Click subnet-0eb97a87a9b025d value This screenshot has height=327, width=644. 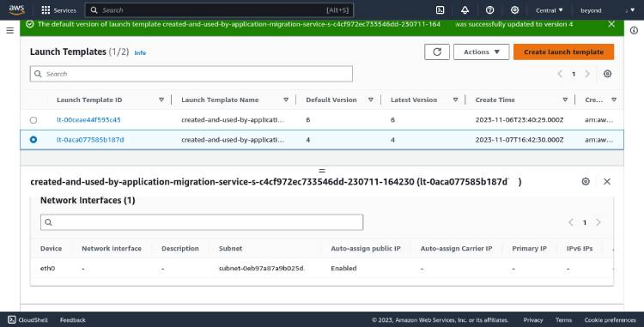coord(261,269)
